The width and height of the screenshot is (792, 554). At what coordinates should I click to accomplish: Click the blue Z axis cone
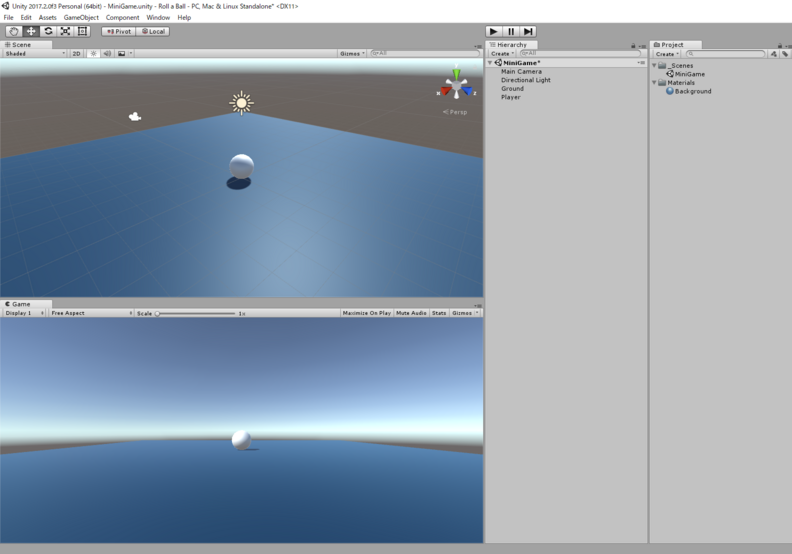tap(467, 91)
